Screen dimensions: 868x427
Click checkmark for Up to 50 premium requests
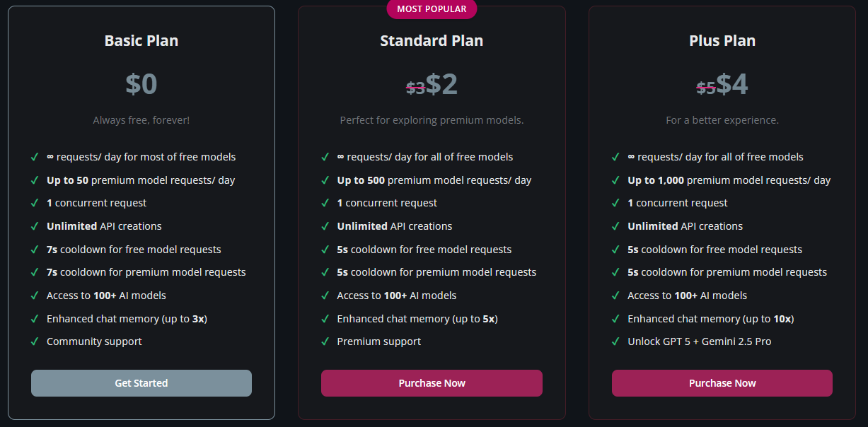click(35, 180)
